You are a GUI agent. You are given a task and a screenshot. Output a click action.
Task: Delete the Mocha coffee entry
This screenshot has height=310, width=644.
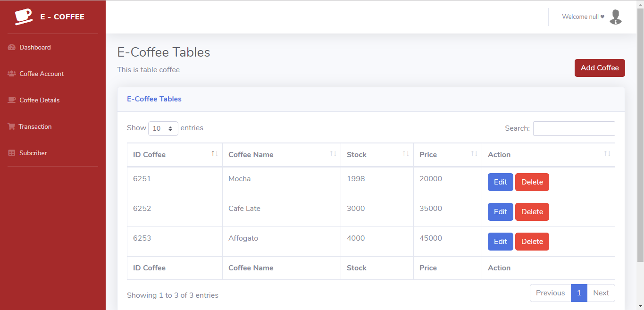click(x=532, y=182)
